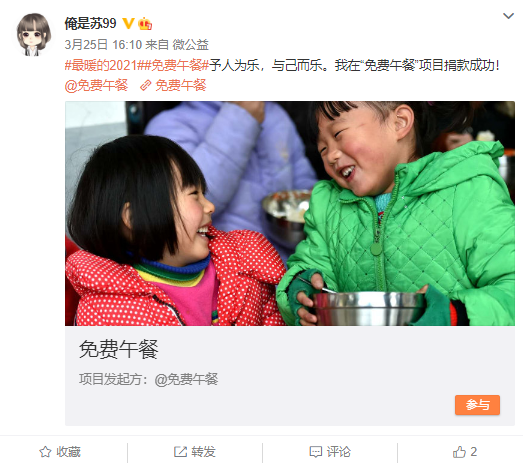523x466 pixels.
Task: Click the yellow V verified badge
Action: pyautogui.click(x=128, y=23)
